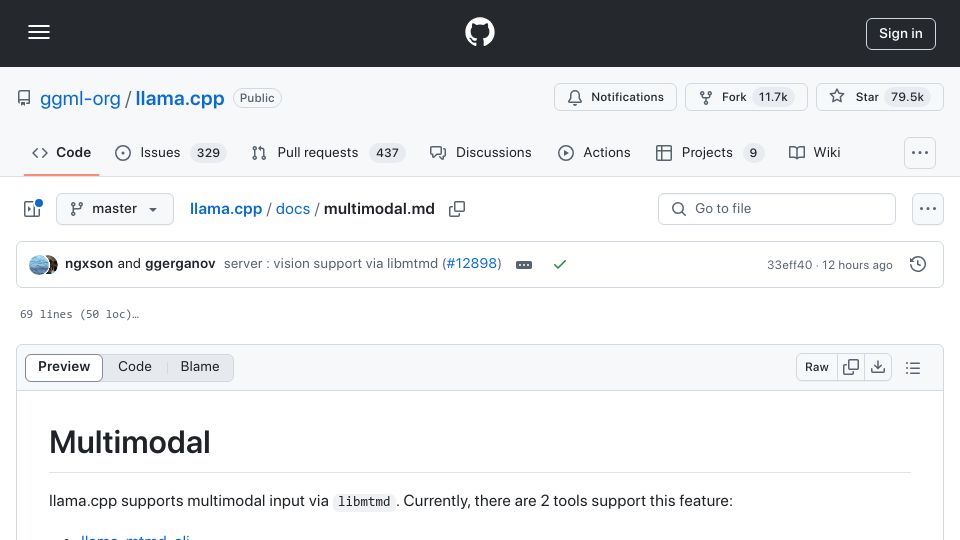Click the author avatars thumbnail
This screenshot has width=960, height=540.
(43, 264)
